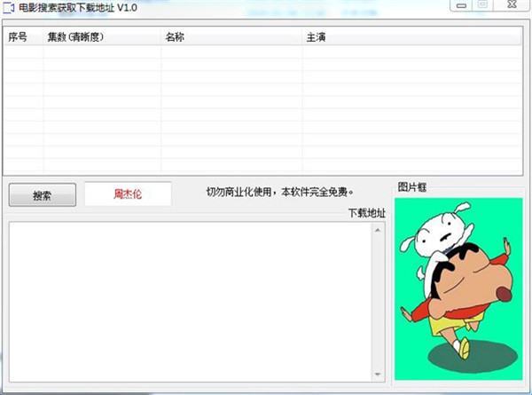Viewport: 532px width, 395px height.
Task: Minimize the movie search window
Action: pyautogui.click(x=461, y=5)
